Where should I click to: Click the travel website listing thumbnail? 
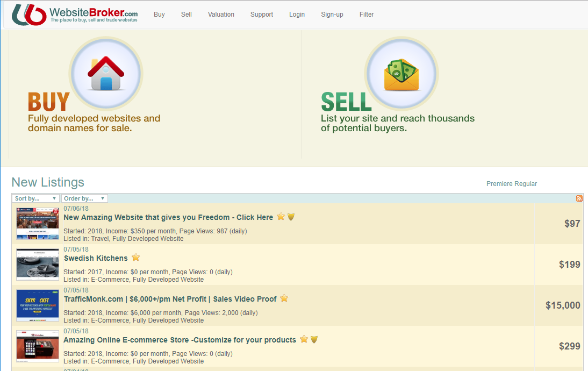(x=38, y=224)
